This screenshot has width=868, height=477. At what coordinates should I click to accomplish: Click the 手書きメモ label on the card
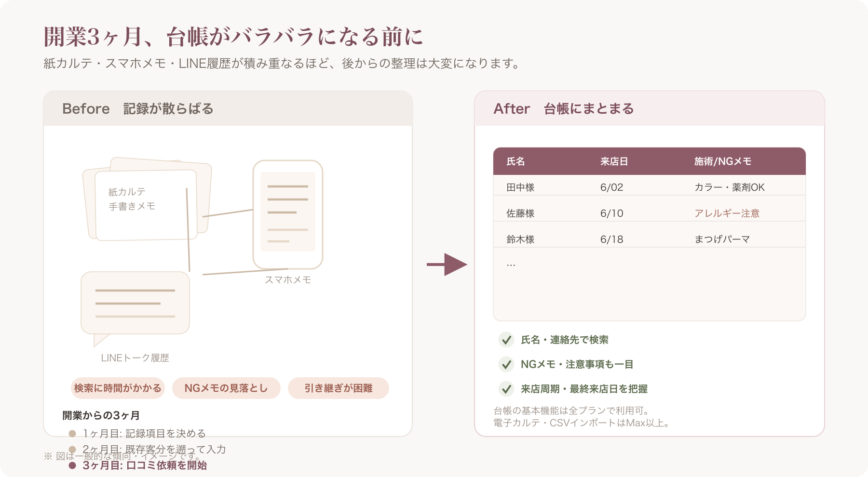pyautogui.click(x=132, y=206)
